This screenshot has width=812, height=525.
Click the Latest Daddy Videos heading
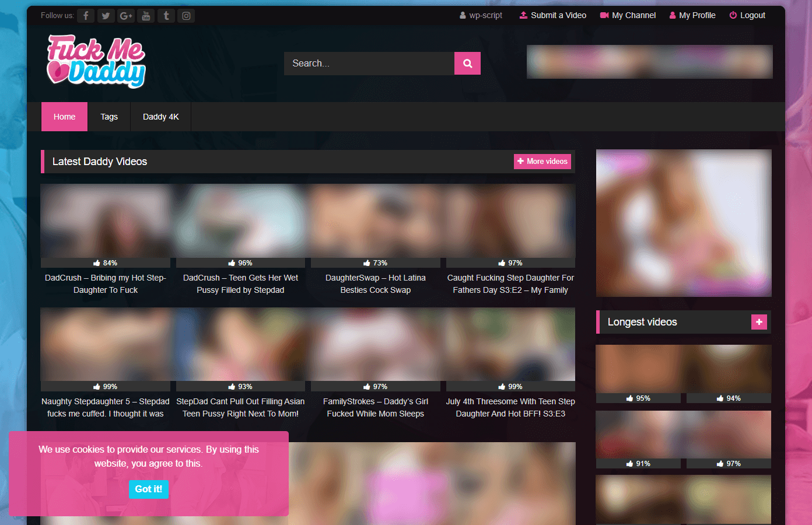click(x=100, y=162)
